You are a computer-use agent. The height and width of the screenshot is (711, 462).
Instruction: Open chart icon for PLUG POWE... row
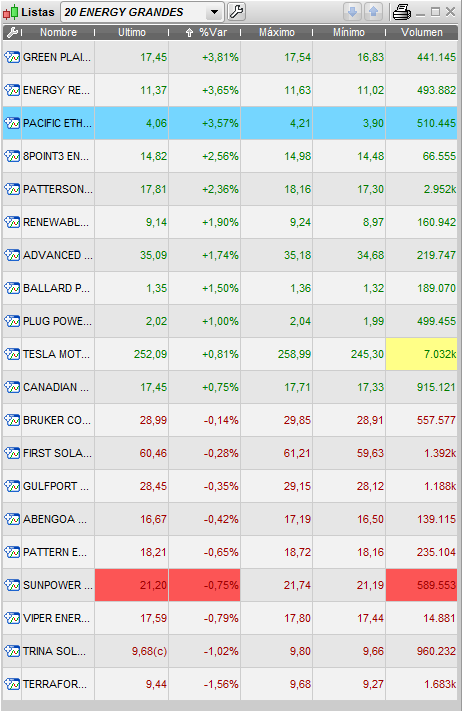coord(12,321)
